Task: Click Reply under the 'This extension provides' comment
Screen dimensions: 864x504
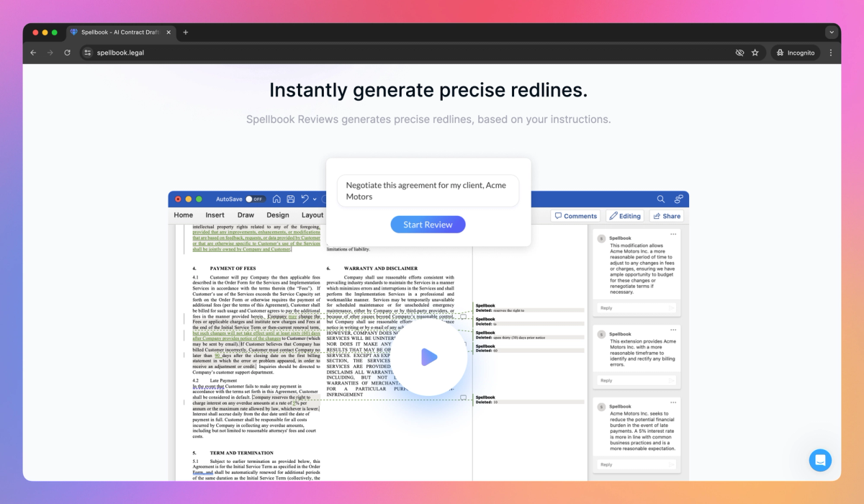Action: [x=637, y=380]
